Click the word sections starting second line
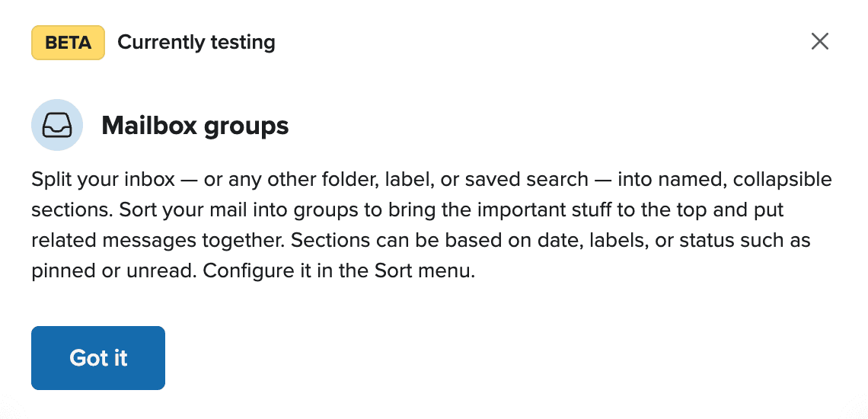868x419 pixels. (x=71, y=210)
